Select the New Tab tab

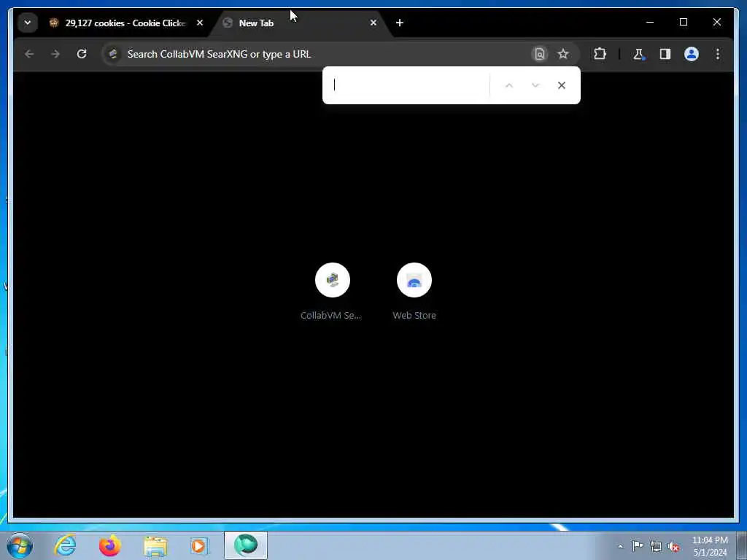(x=301, y=23)
